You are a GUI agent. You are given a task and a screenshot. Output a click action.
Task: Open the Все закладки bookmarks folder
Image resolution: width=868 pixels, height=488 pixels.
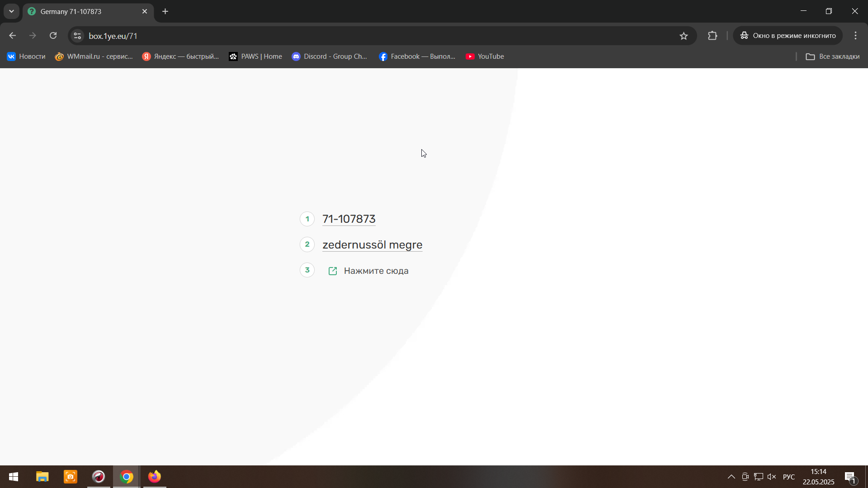(833, 56)
